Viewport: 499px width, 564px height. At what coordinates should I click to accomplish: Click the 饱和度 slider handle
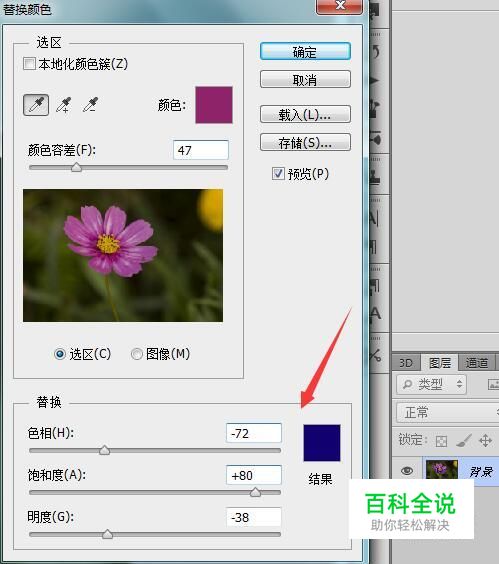(255, 492)
